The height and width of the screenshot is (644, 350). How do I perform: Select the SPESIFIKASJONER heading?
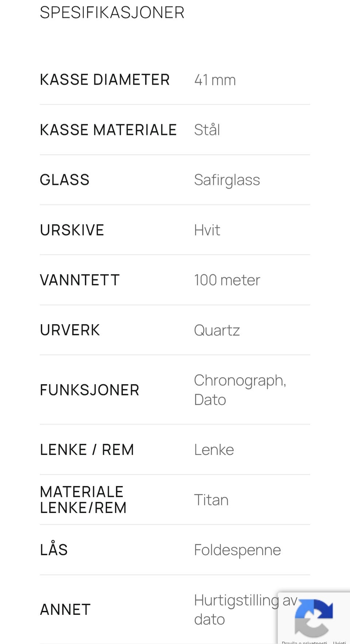112,12
